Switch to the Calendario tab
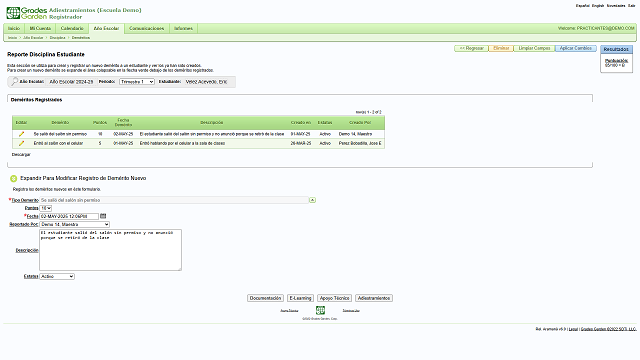Viewport: 640px width, 360px height. tap(72, 28)
